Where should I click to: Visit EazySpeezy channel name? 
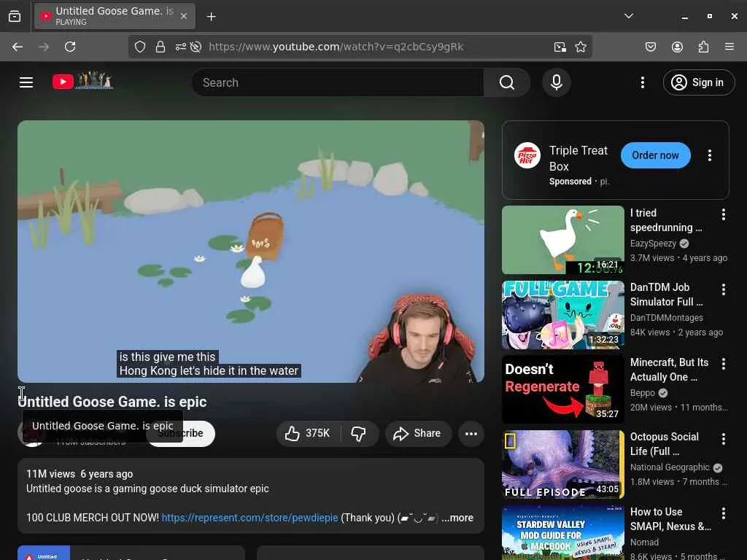pos(653,244)
